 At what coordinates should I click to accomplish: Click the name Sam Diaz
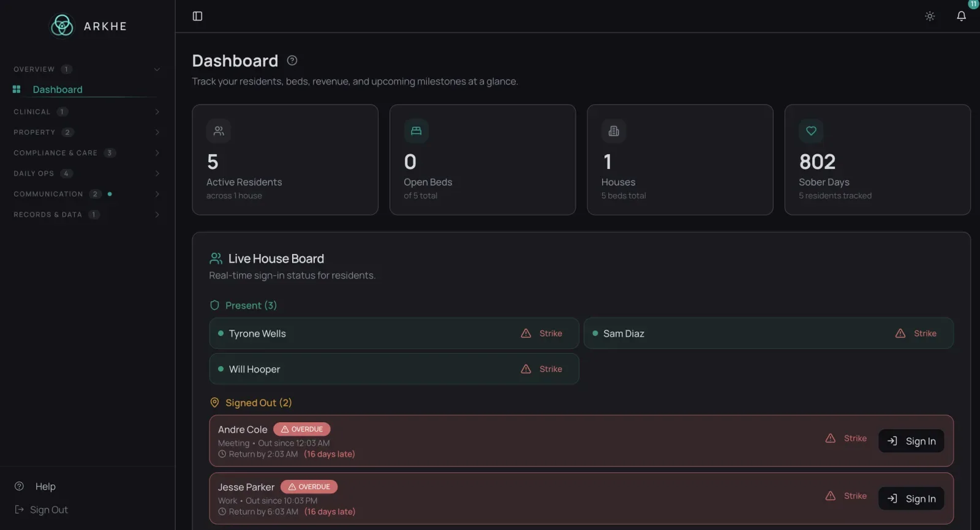point(624,334)
